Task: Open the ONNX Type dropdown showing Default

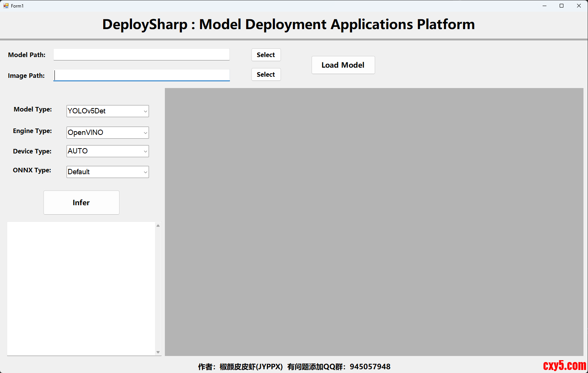Action: (x=107, y=172)
